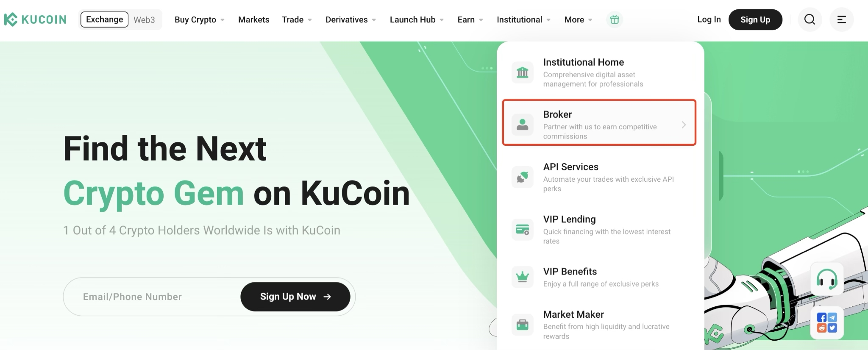Screen dimensions: 868x350
Task: Click the VIP Benefits crown icon
Action: 522,277
